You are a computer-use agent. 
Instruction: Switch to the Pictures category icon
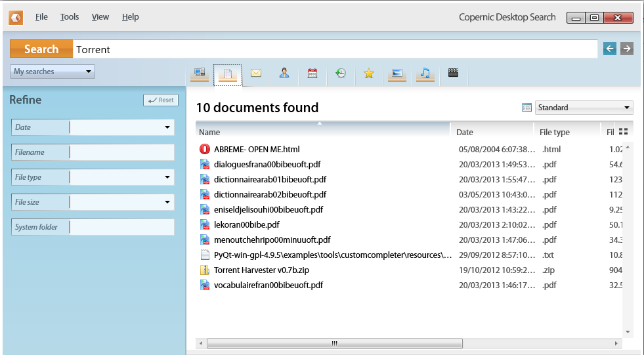click(397, 74)
